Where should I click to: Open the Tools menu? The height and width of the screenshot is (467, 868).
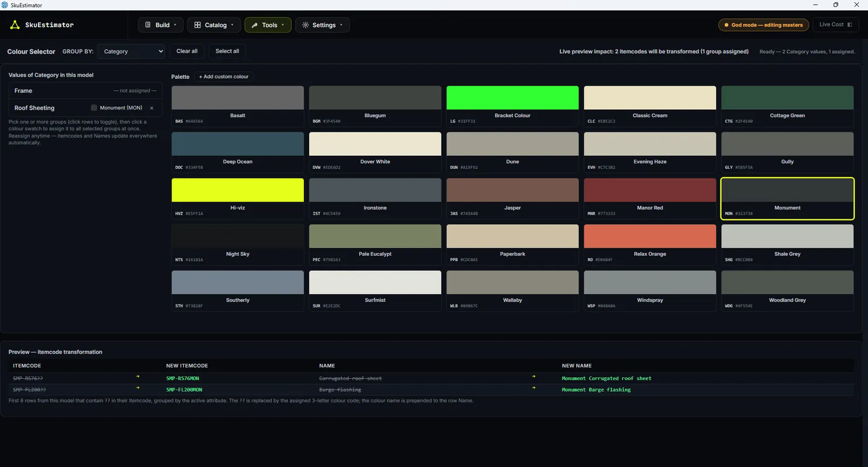[268, 25]
